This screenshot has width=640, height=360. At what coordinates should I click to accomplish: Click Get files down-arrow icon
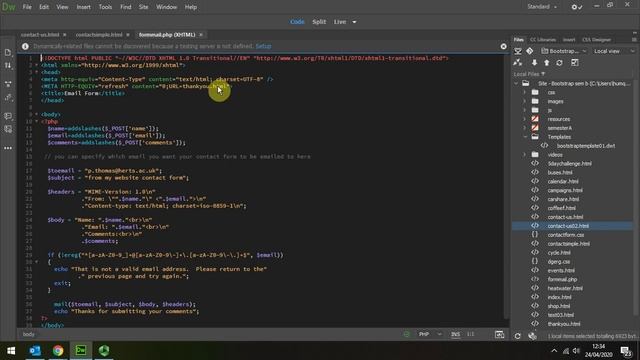click(534, 63)
